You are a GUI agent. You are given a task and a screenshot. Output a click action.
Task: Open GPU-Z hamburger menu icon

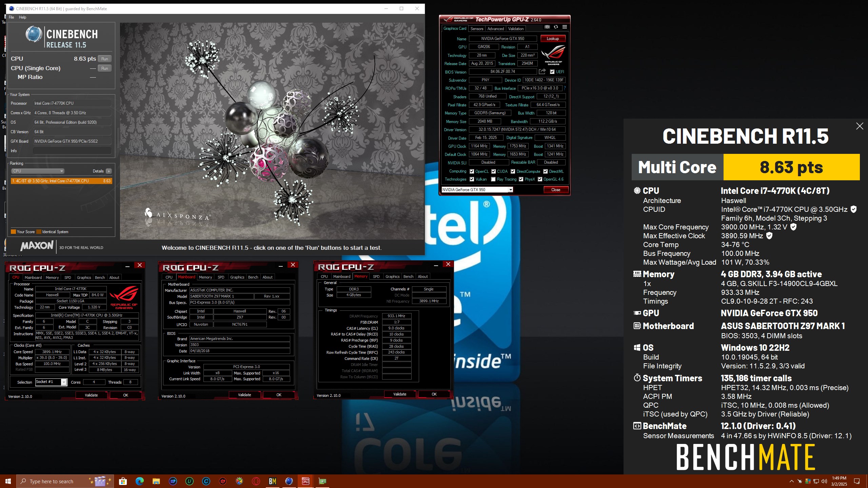[x=565, y=27]
